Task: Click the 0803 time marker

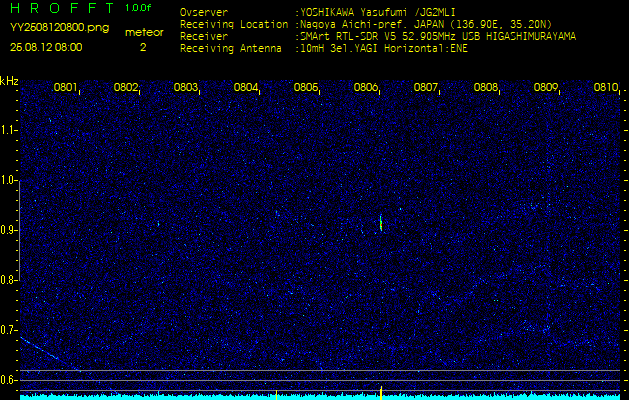Action: coord(185,87)
